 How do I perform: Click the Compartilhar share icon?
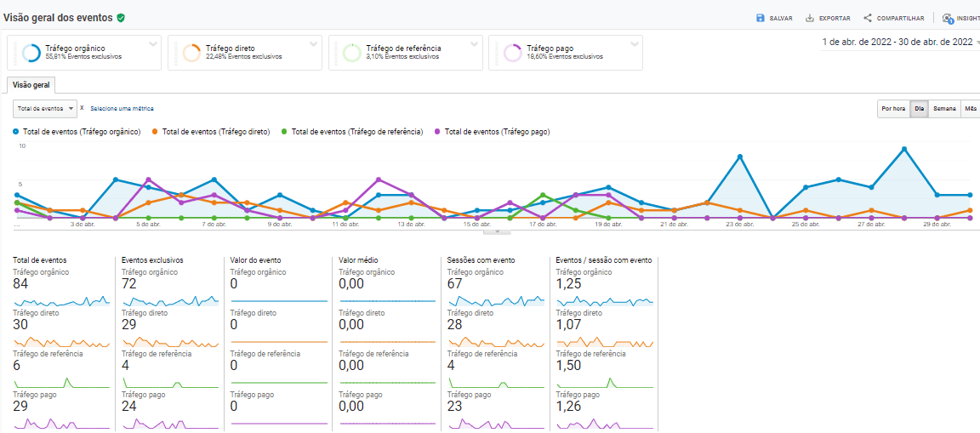click(868, 18)
